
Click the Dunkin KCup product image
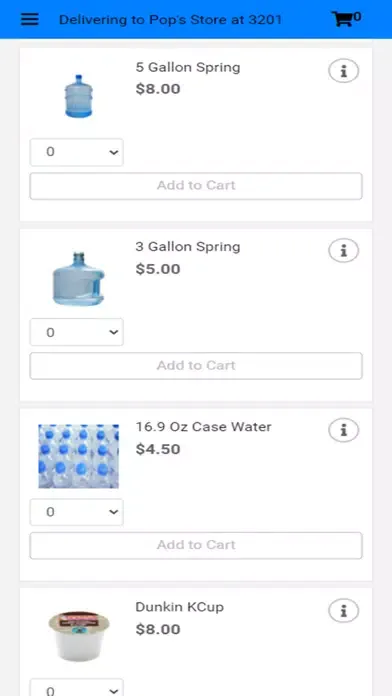tap(79, 637)
